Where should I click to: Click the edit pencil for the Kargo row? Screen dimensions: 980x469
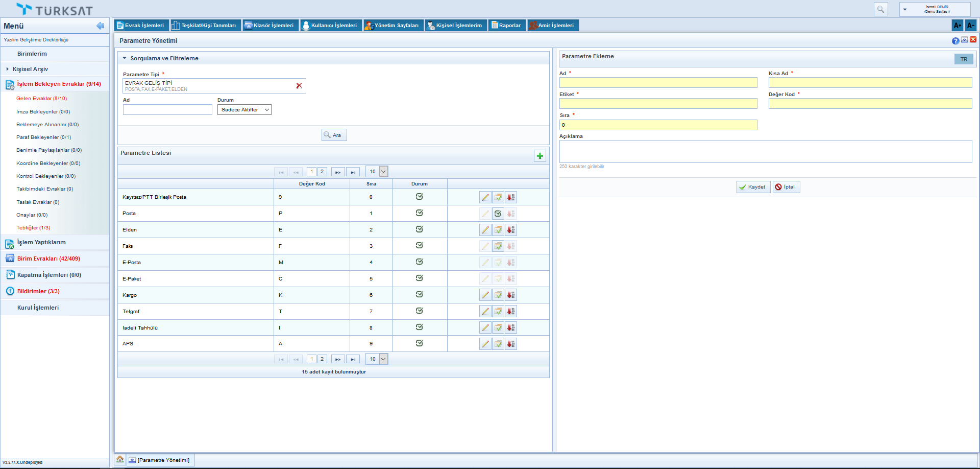[485, 295]
